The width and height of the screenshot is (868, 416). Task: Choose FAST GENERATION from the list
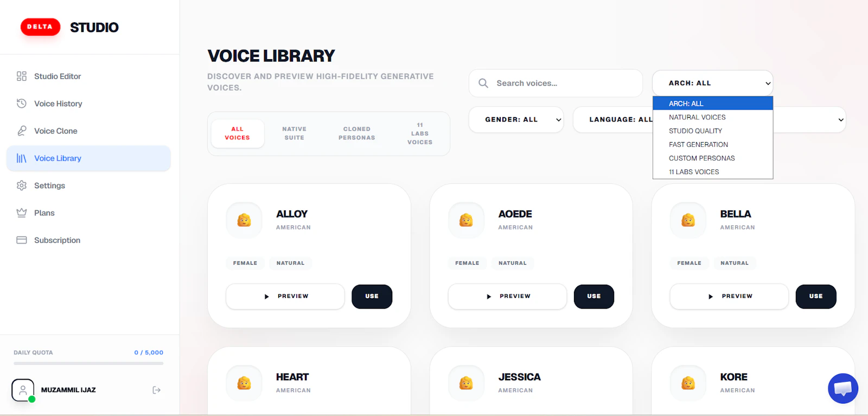tap(713, 144)
